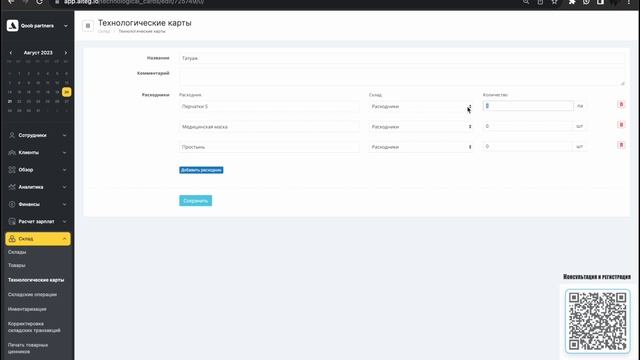Expand the Сотрудники menu section
The height and width of the screenshot is (360, 640).
[x=64, y=135]
